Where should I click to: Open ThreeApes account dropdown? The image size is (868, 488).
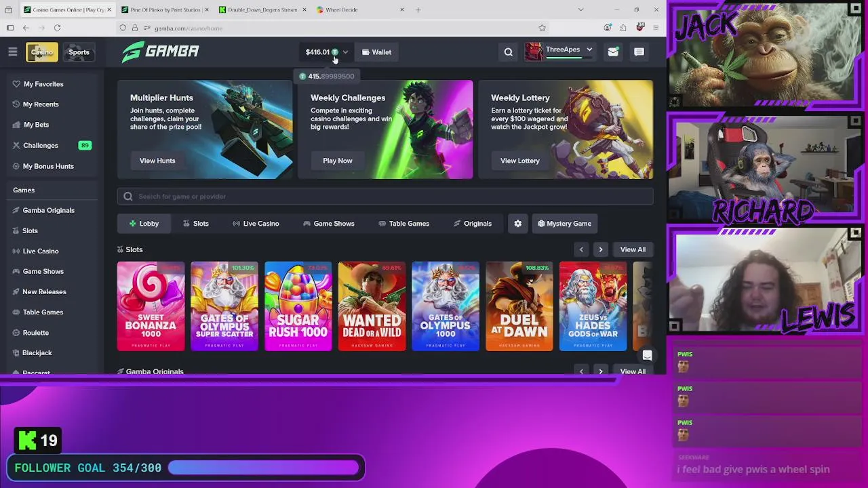point(559,52)
